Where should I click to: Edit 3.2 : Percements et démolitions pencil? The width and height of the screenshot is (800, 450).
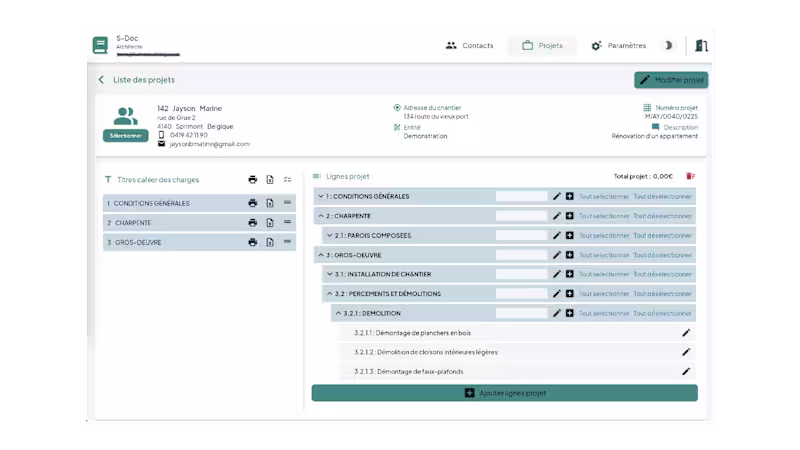(x=557, y=293)
